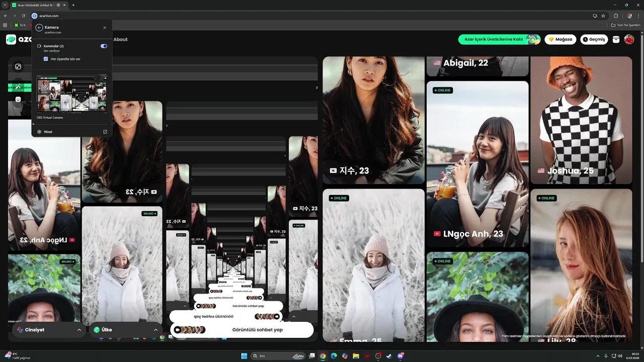Open 'Tüm Yer İşaretleri' bookmarks folder
644x362 pixels.
pos(625,25)
